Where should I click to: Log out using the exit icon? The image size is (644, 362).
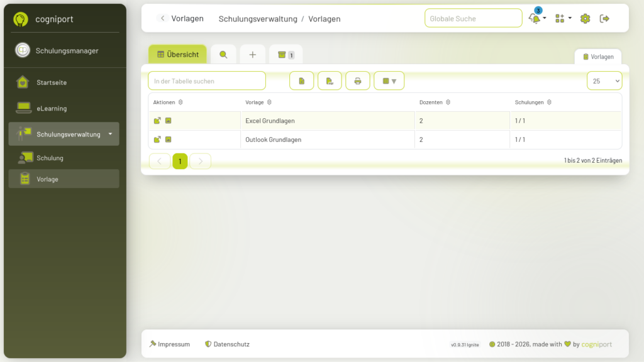pos(604,18)
